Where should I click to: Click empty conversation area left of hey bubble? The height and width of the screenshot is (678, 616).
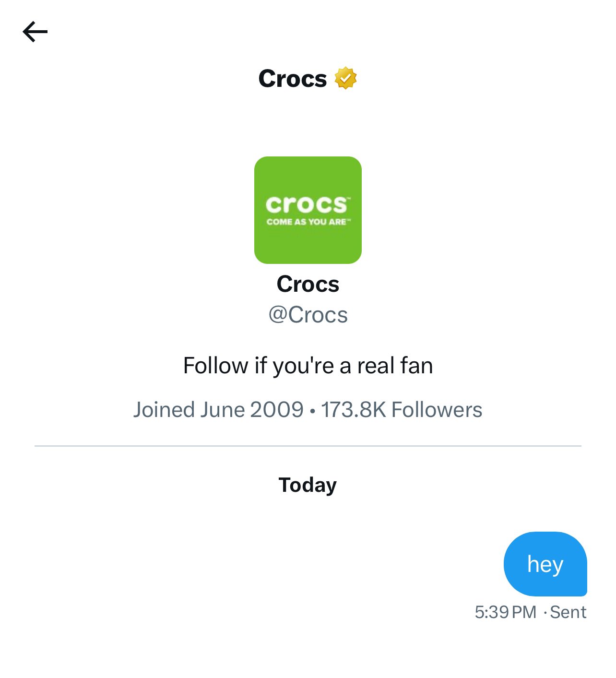click(249, 564)
